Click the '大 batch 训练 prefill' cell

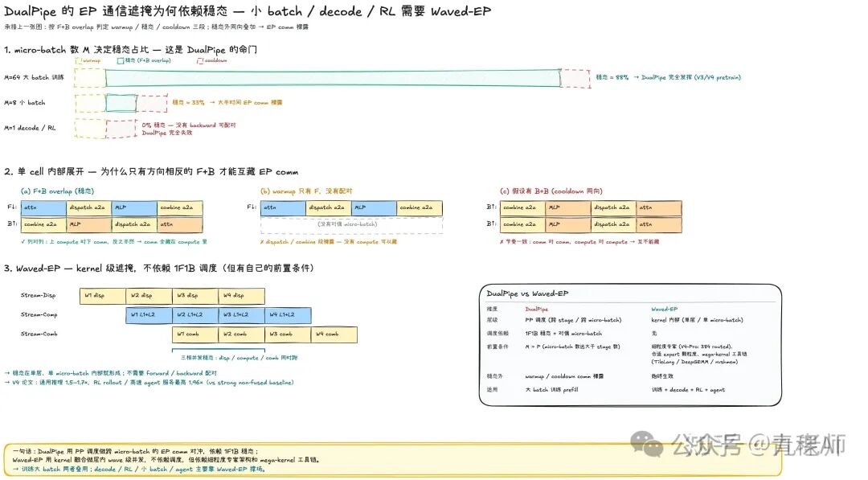pos(551,390)
